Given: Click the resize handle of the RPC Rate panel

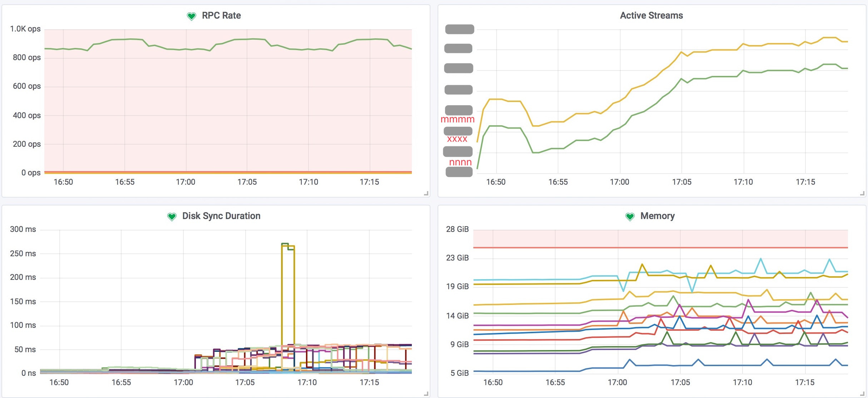Looking at the screenshot, I should [426, 193].
